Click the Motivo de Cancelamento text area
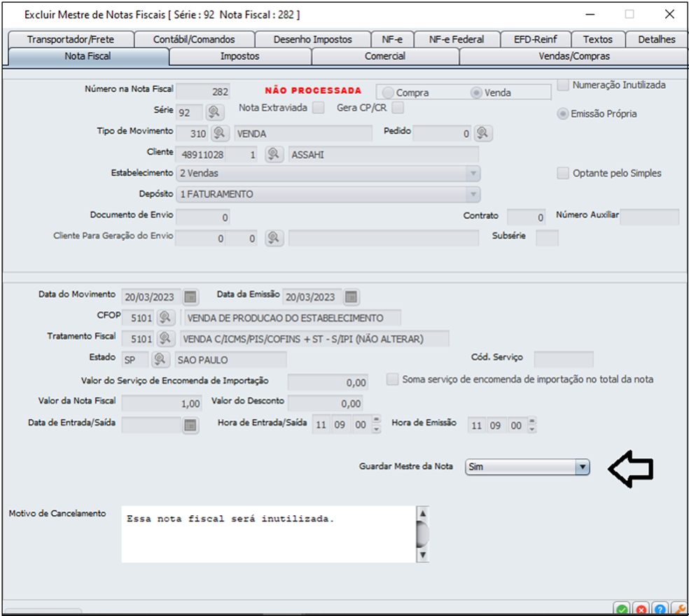This screenshot has height=616, width=689. coord(268,535)
